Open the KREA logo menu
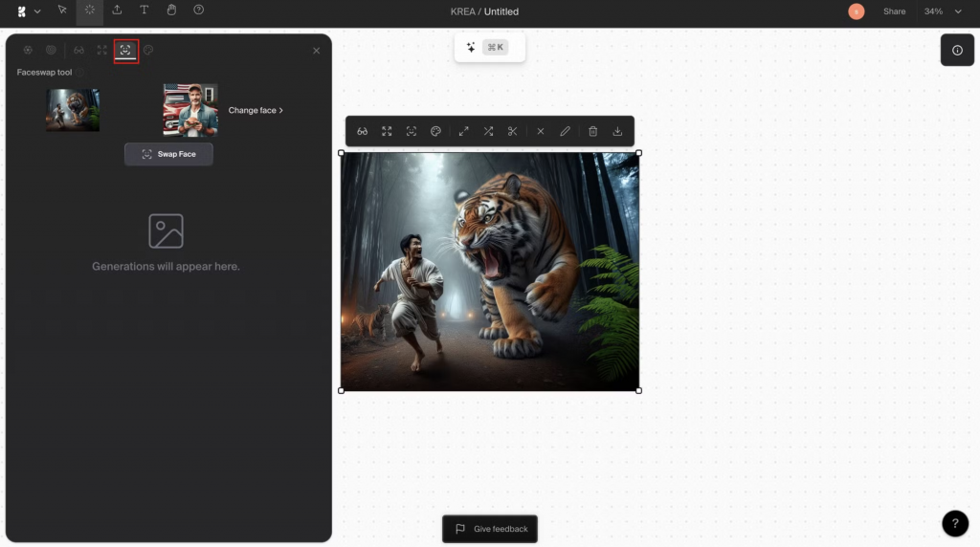 [x=28, y=11]
